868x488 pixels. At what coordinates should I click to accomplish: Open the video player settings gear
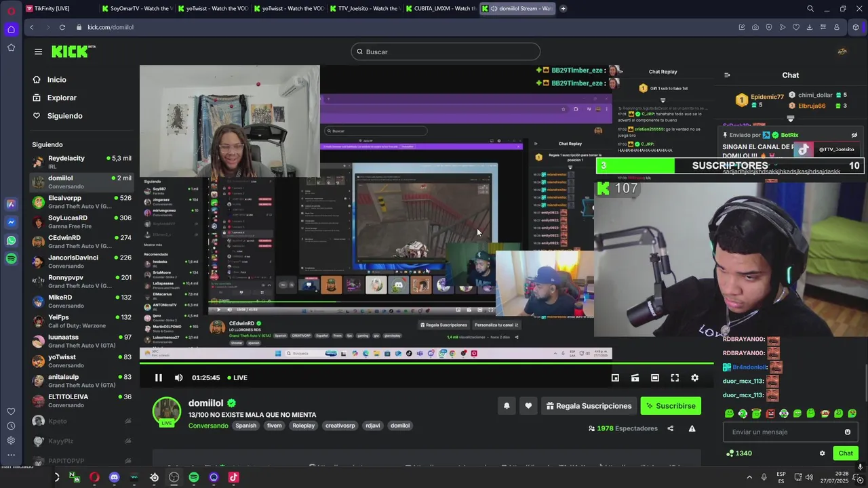(694, 378)
